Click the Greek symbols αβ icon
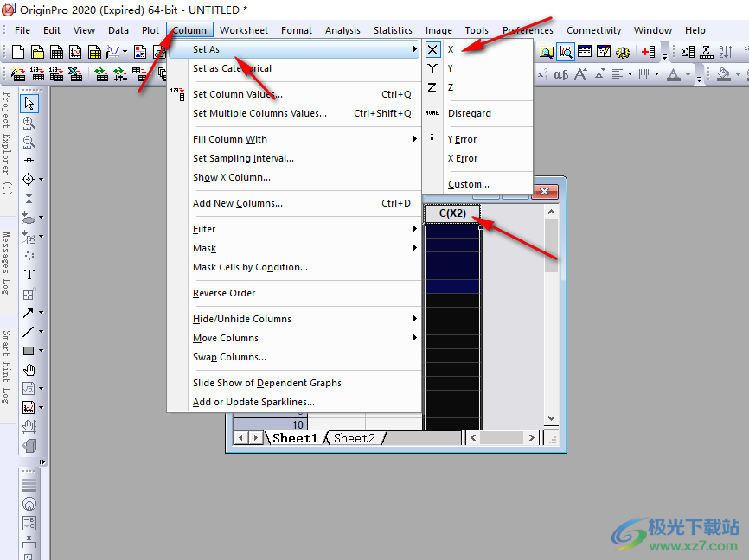This screenshot has height=560, width=749. pyautogui.click(x=561, y=74)
